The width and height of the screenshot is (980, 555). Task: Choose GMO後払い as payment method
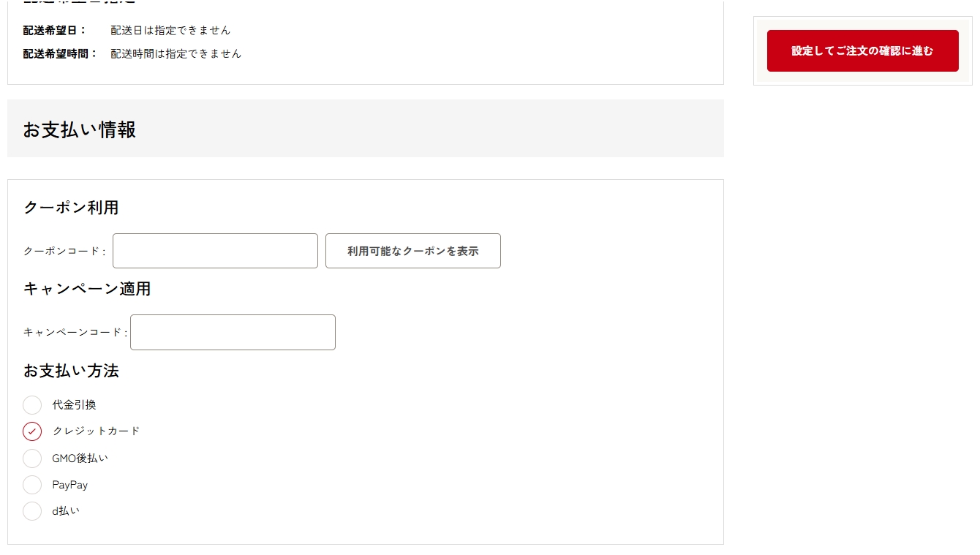pos(32,458)
